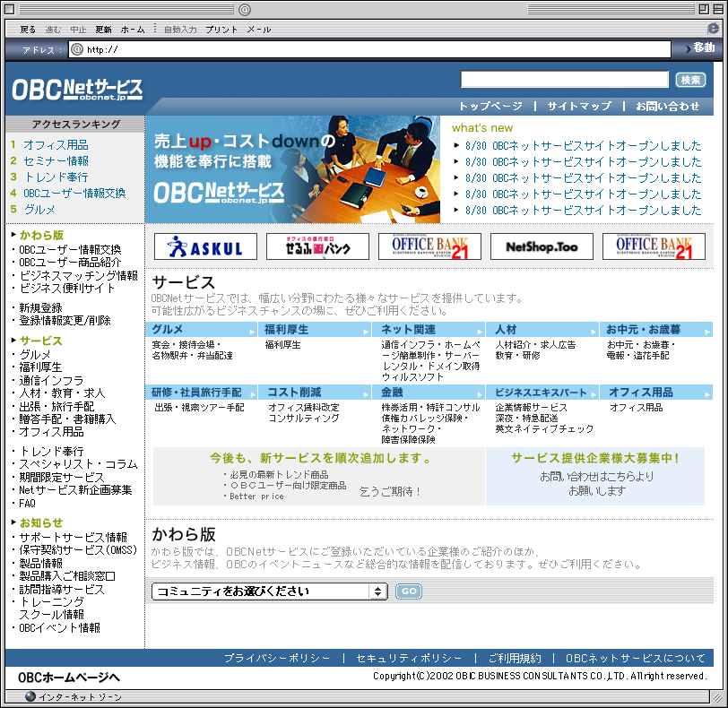Click the GO button next to community dropdown
The height and width of the screenshot is (708, 728).
click(x=409, y=591)
